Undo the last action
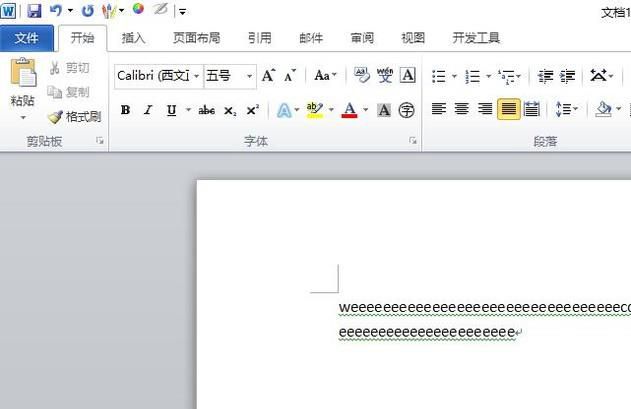631x409 pixels. click(56, 10)
